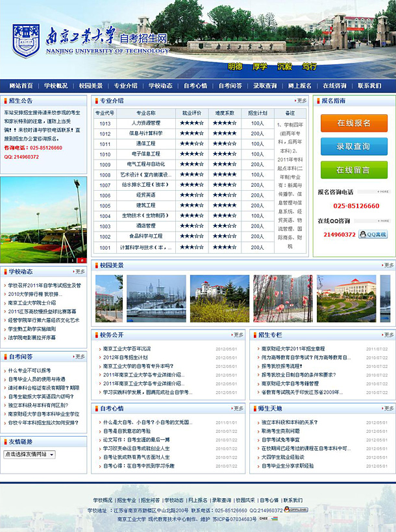Open article 论文写作:自考生涯的最后一搏
Image resolution: width=396 pixels, height=532 pixels.
[136, 440]
